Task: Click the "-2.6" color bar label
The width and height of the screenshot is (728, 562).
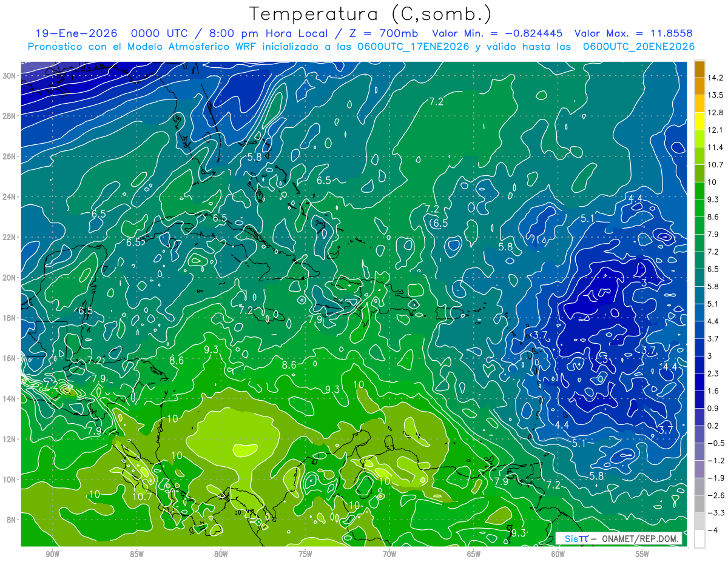Action: pyautogui.click(x=715, y=495)
